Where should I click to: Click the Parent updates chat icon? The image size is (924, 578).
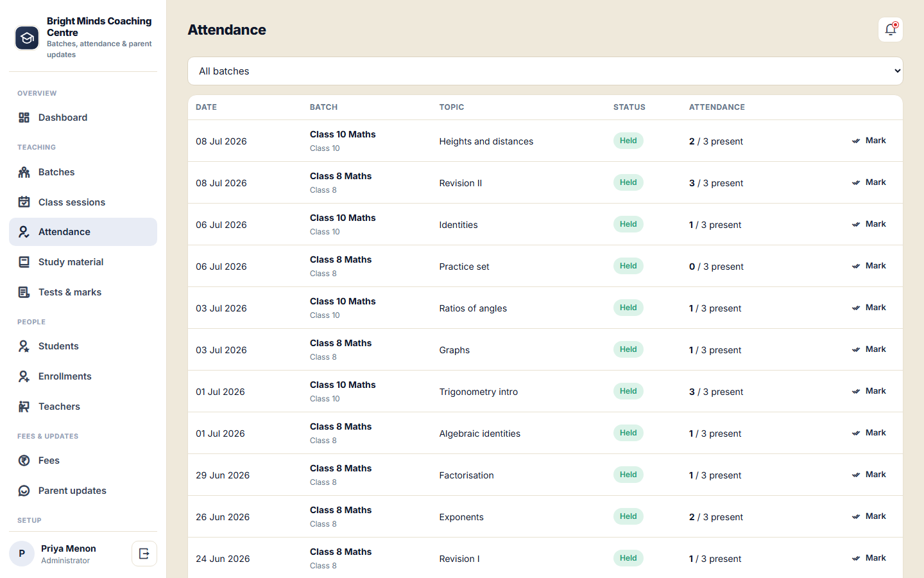tap(24, 491)
